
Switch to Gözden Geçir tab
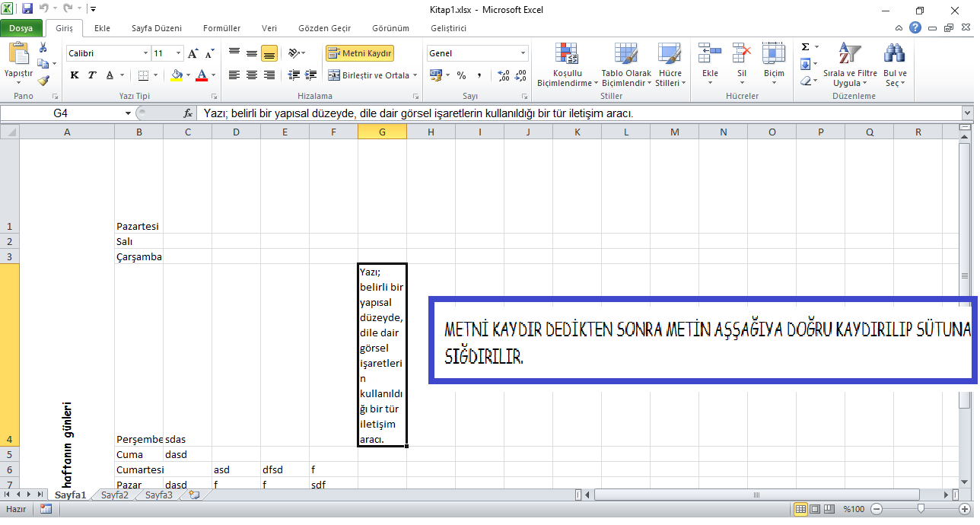tap(325, 28)
